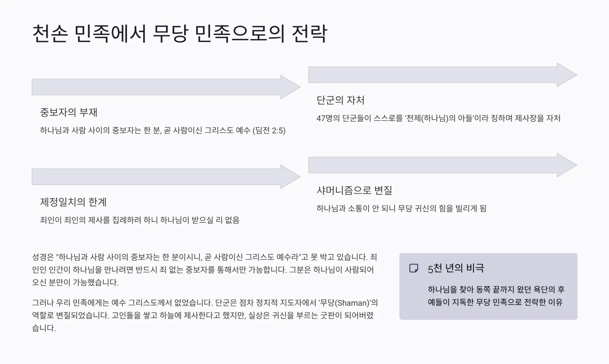The height and width of the screenshot is (364, 609).
Task: Select the 샤머니즘으로 변질 heading
Action: pos(354,190)
